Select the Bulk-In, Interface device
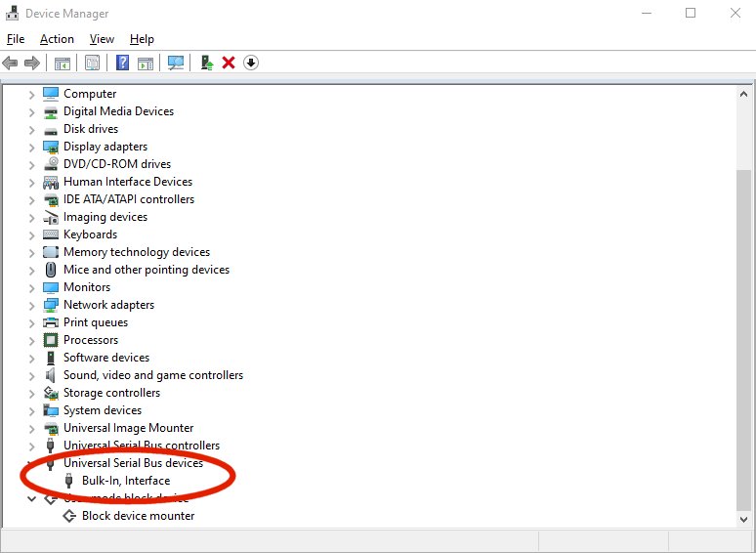756x553 pixels. click(x=126, y=481)
